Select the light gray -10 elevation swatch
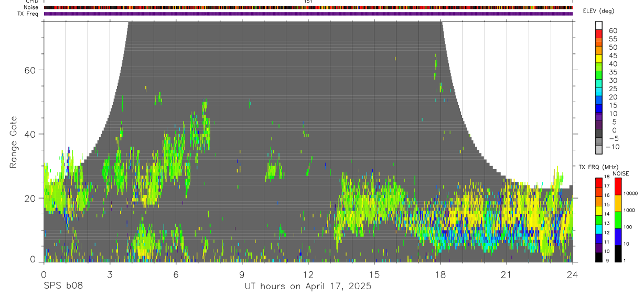The image size is (644, 297). click(599, 150)
